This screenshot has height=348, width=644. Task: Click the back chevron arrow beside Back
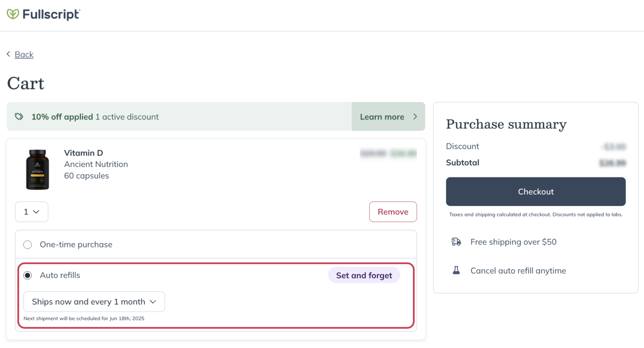[x=8, y=54]
